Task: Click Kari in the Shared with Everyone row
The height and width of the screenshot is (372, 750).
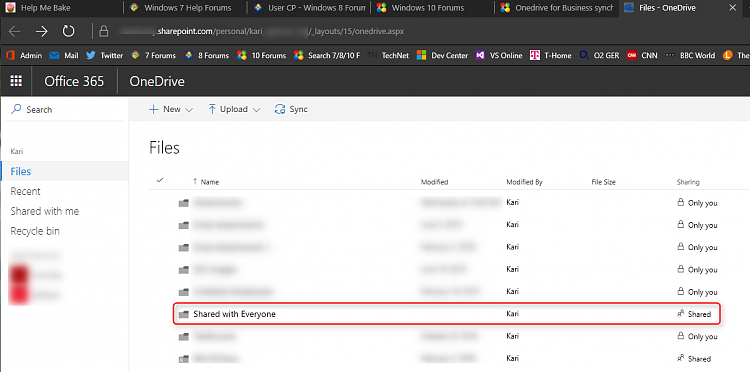Action: pyautogui.click(x=512, y=314)
